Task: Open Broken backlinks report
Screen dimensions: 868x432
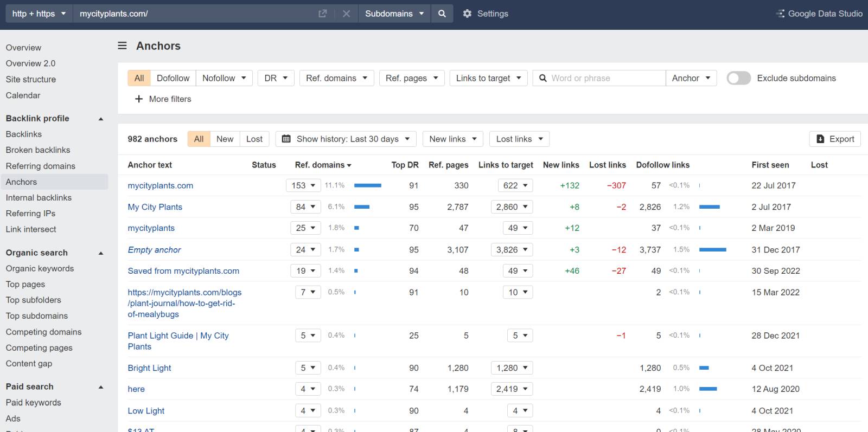Action: click(38, 150)
